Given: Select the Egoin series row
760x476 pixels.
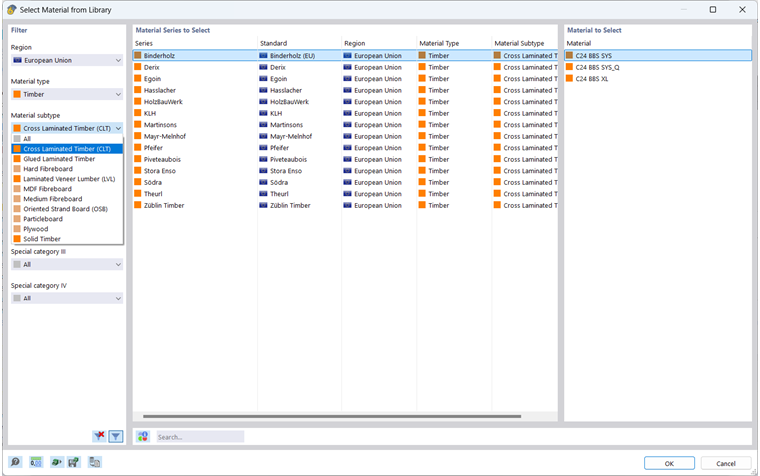Looking at the screenshot, I should (x=345, y=79).
